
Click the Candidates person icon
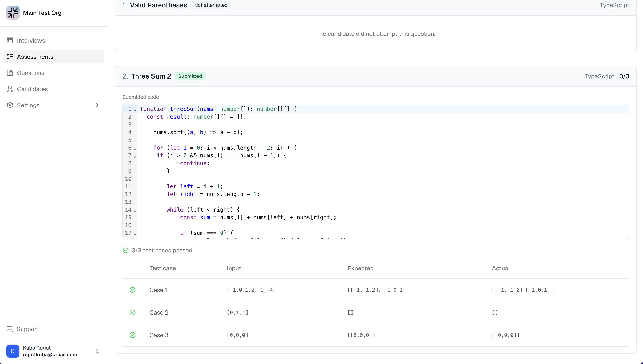pyautogui.click(x=10, y=89)
